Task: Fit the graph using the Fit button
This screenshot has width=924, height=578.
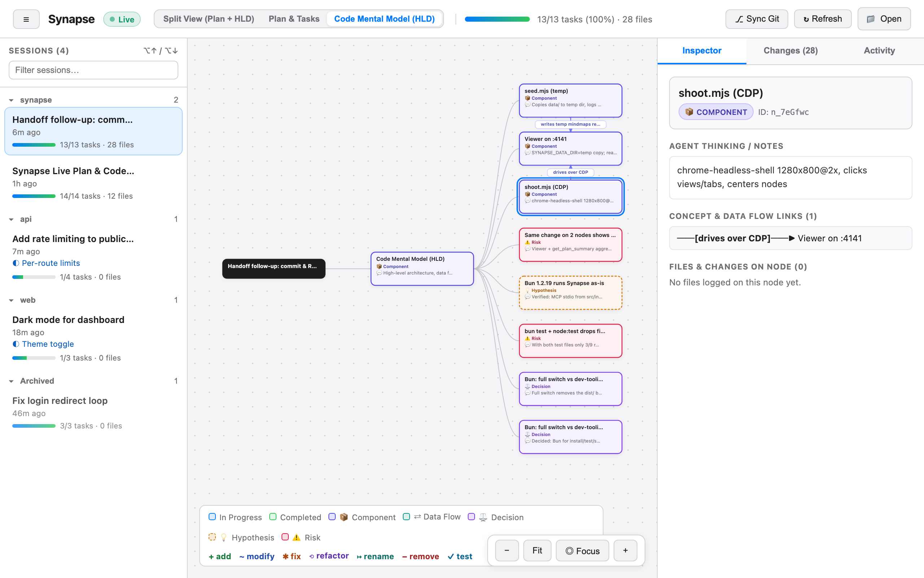Action: click(537, 551)
